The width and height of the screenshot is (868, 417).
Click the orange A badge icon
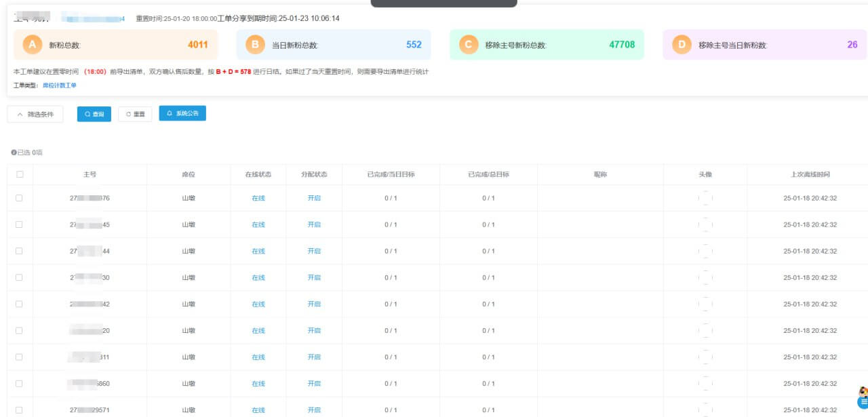coord(32,45)
